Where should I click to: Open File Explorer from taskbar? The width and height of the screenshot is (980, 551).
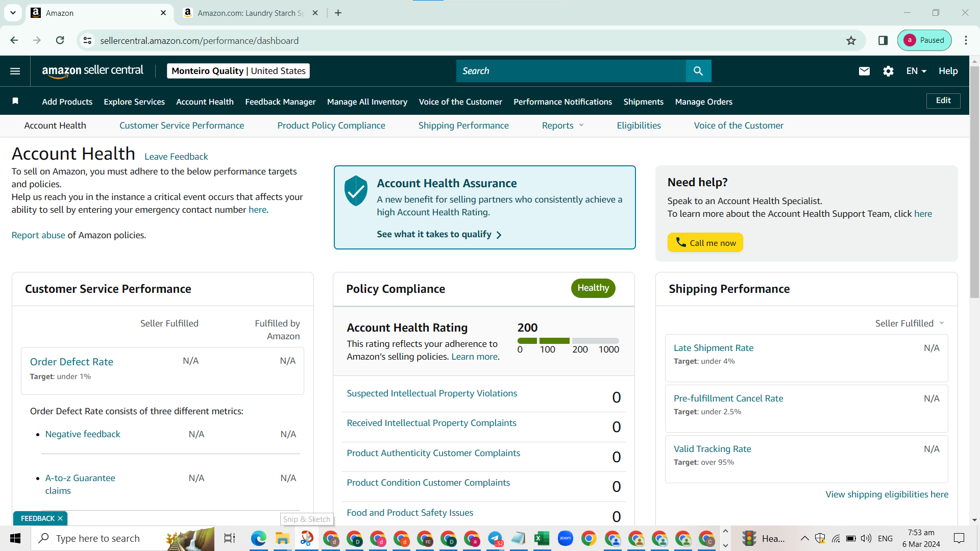click(x=282, y=538)
